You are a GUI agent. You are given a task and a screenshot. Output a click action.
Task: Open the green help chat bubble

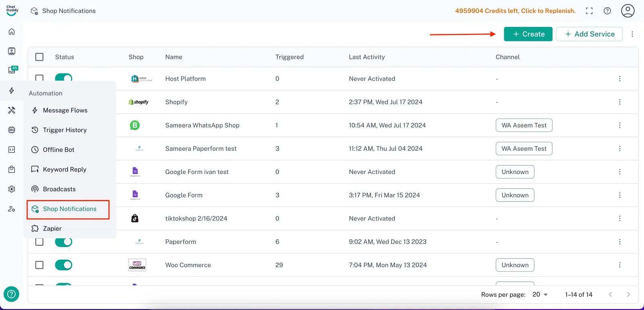(x=11, y=294)
